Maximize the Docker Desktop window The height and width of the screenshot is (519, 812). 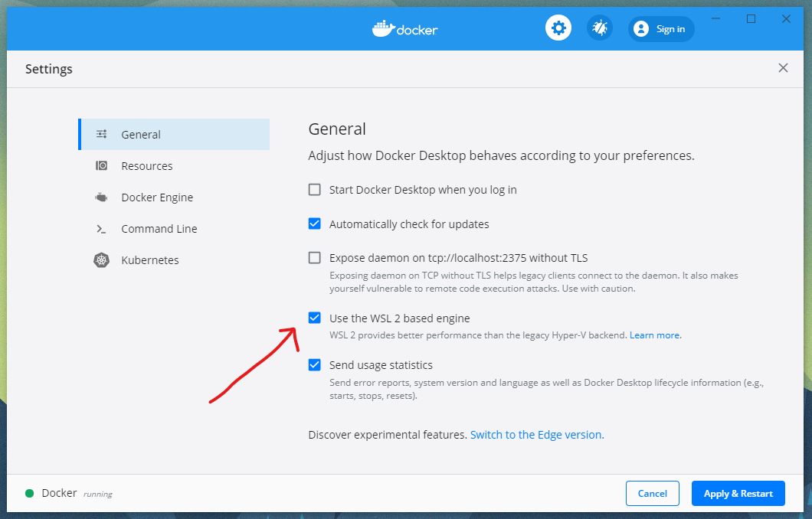751,18
